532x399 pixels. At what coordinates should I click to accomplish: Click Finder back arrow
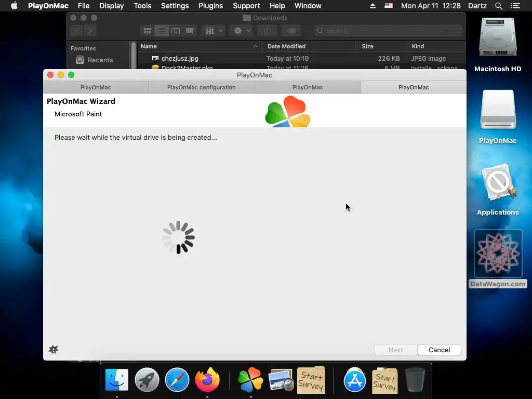coord(77,31)
